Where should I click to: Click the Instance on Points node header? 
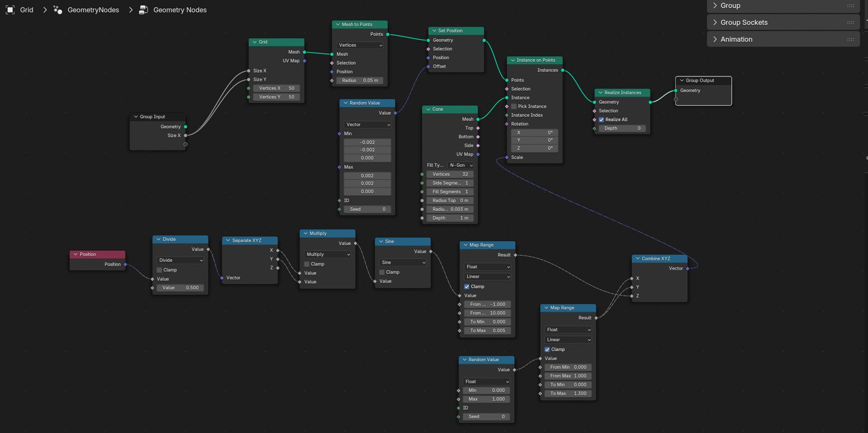[x=535, y=60]
